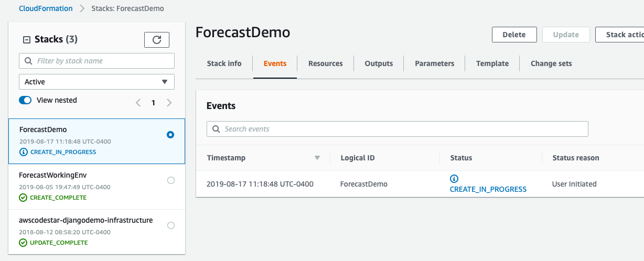Select the ForecastWorkingEnv stack radio button
This screenshot has width=644, height=261.
[170, 180]
